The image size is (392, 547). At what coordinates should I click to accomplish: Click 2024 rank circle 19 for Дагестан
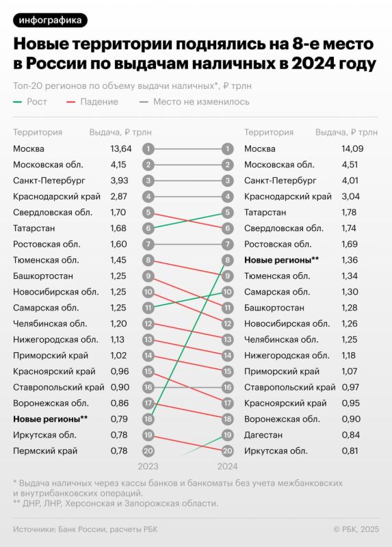tap(227, 435)
